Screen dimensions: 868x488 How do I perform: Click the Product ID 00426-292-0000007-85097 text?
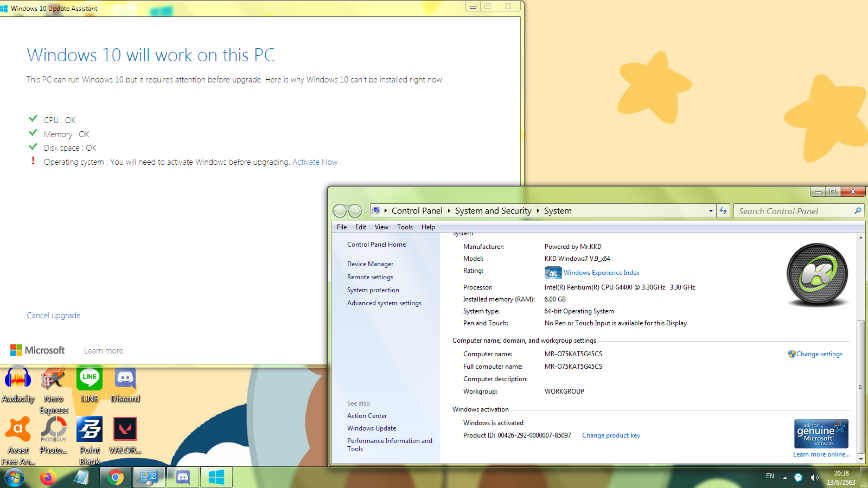(x=517, y=435)
